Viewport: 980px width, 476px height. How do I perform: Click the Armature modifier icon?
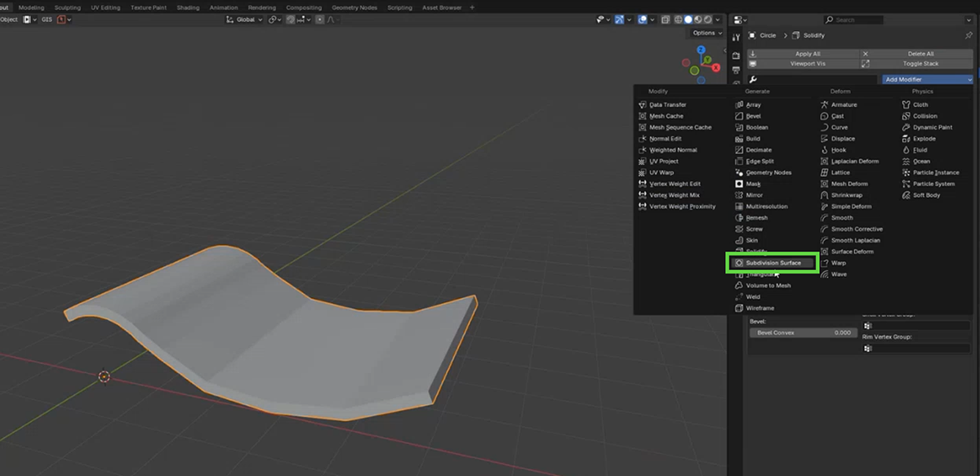pos(825,105)
